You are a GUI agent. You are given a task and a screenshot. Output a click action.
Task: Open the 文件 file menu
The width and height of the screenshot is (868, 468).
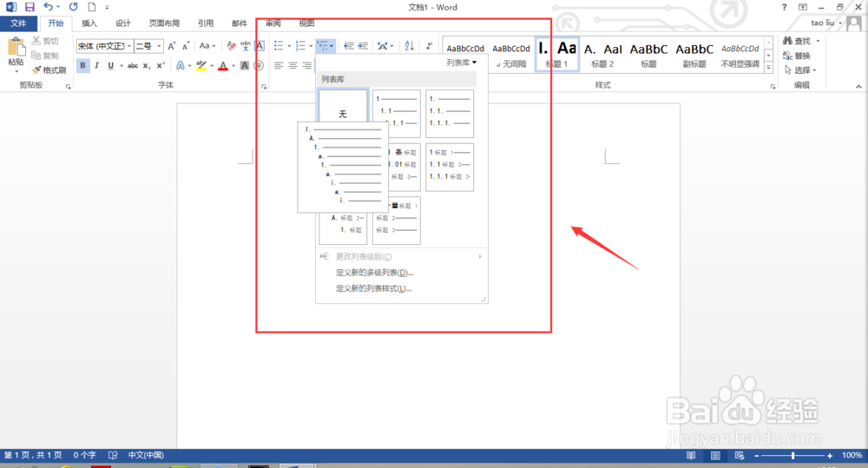click(x=18, y=23)
